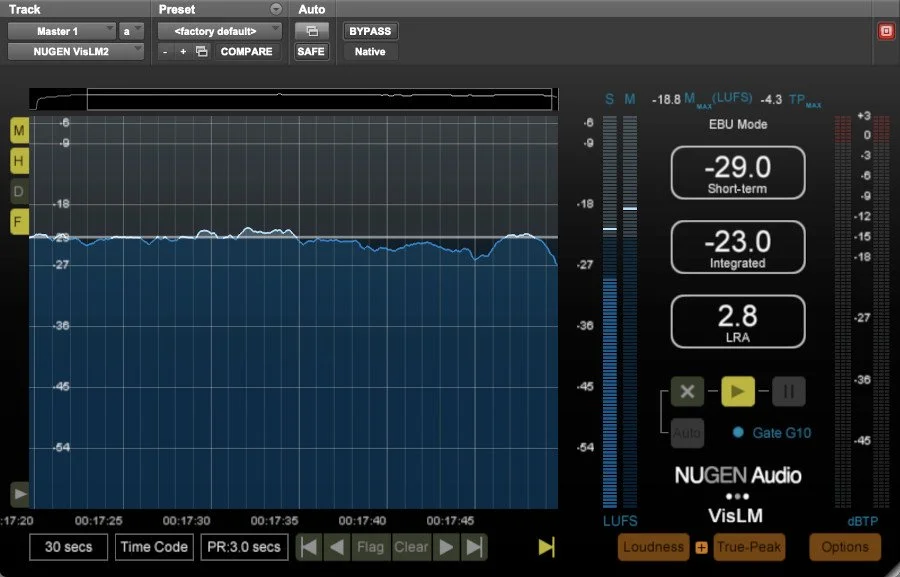The image size is (900, 577).
Task: Open the True-Peak settings button
Action: [x=748, y=547]
